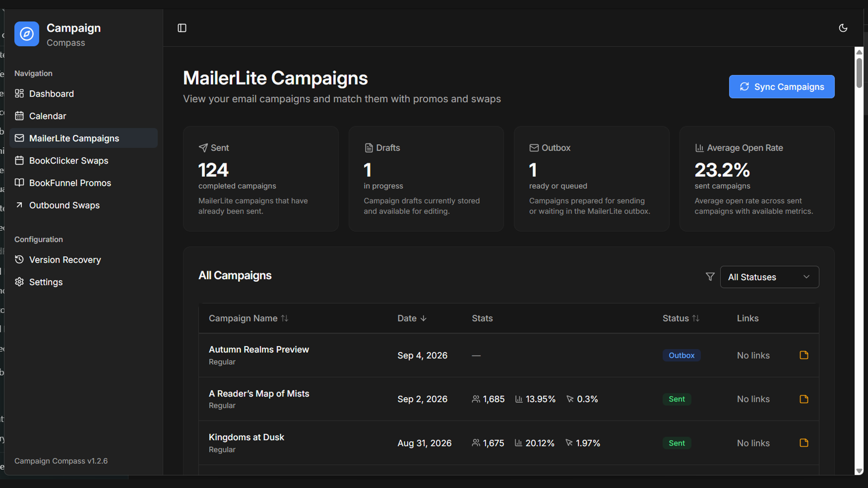868x488 pixels.
Task: Click the scrollbar up arrow
Action: (859, 52)
